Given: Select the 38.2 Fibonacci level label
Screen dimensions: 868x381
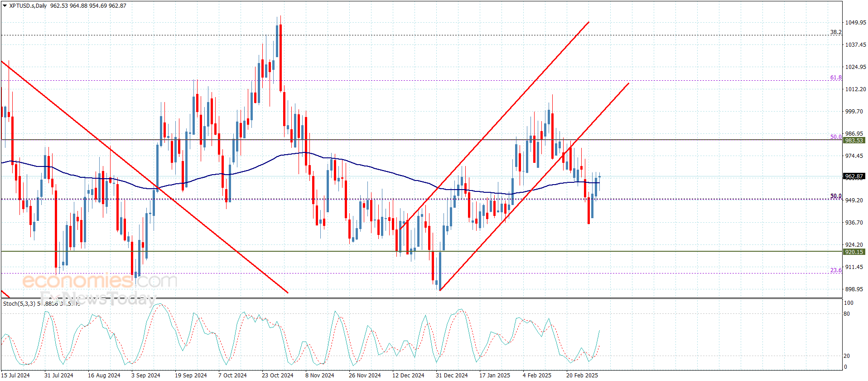Looking at the screenshot, I should pyautogui.click(x=836, y=32).
